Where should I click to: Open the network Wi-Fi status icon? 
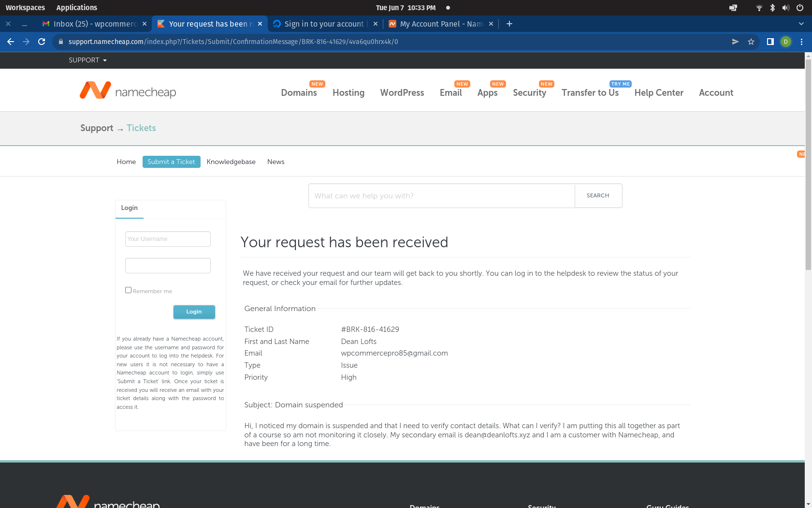click(x=759, y=8)
